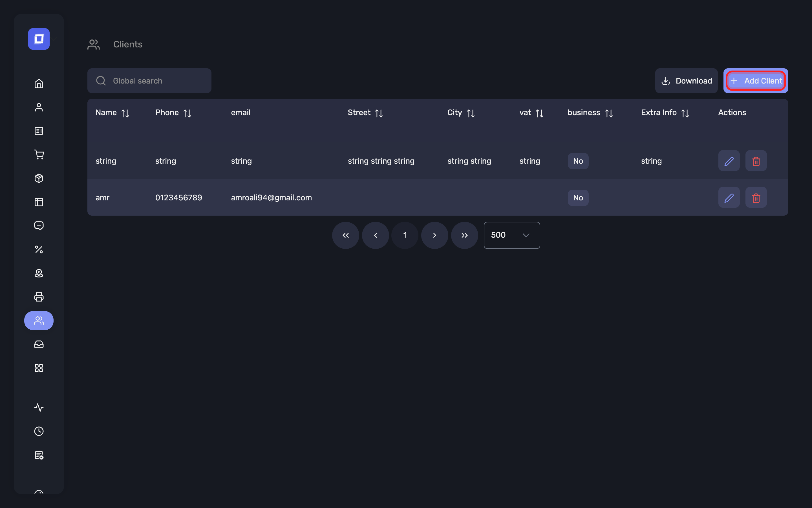Open the printer icon in sidebar
812x508 pixels.
[39, 297]
